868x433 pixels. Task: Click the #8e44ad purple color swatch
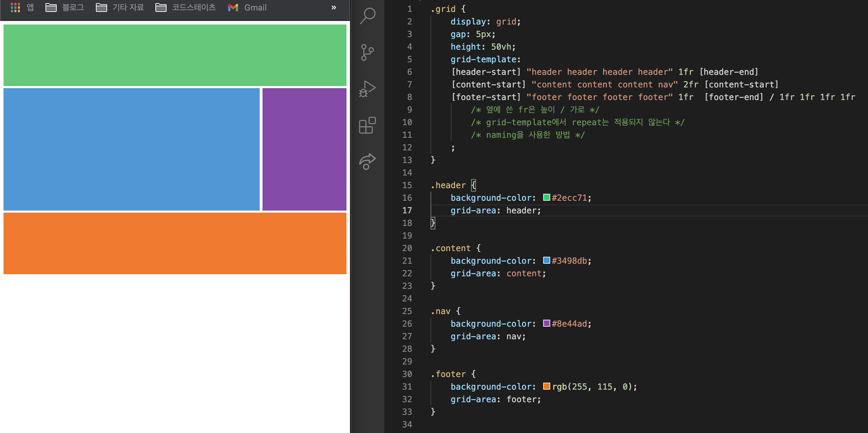546,323
